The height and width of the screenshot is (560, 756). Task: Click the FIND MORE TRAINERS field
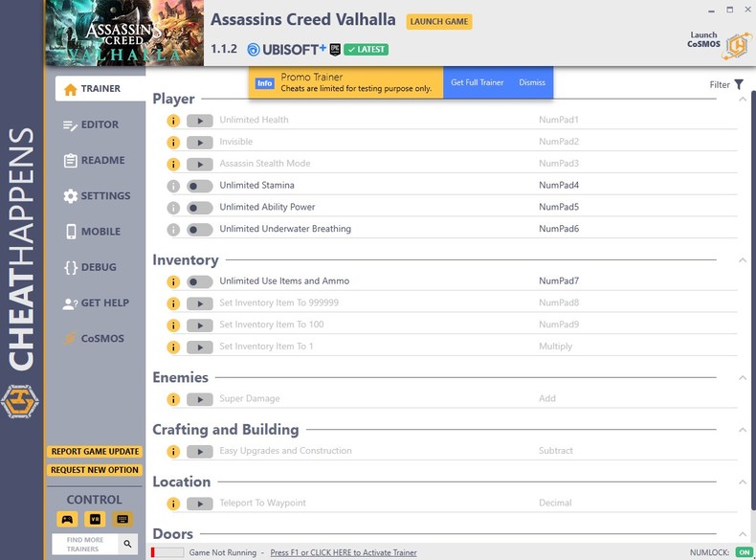coord(85,544)
